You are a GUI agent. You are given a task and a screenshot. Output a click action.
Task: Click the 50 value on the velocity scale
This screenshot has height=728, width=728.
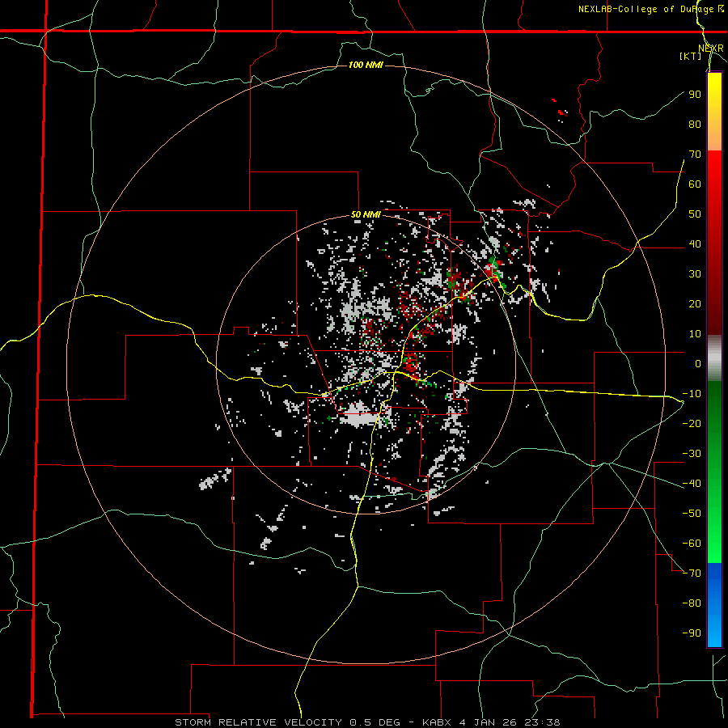coord(695,214)
